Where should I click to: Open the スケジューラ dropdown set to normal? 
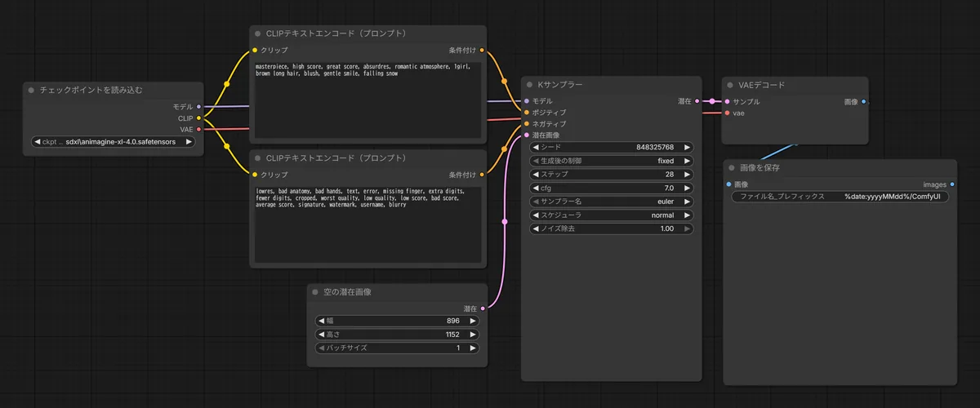tap(612, 215)
